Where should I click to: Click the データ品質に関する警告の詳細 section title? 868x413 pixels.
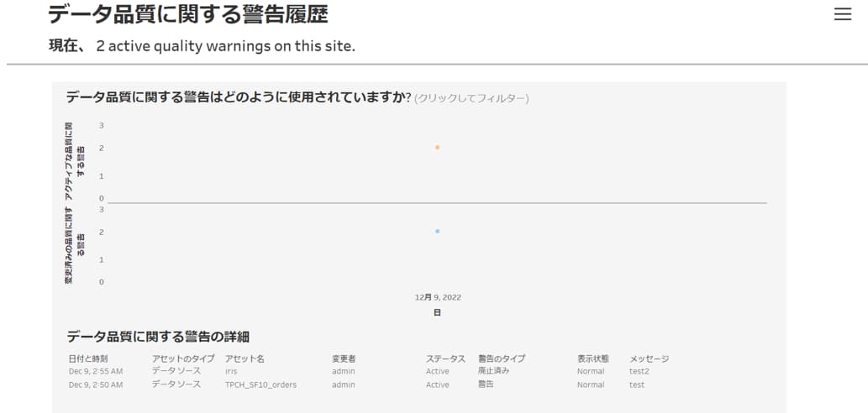pos(158,336)
